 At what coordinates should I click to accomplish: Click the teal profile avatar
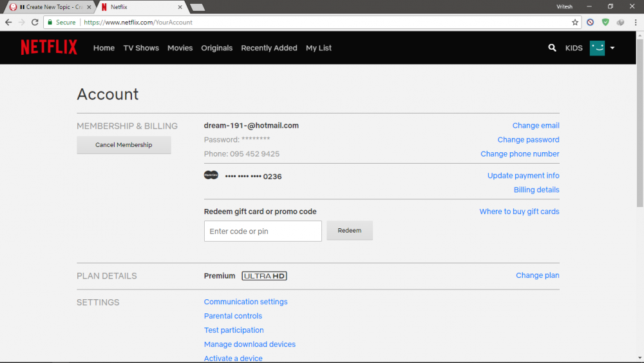[x=597, y=48]
